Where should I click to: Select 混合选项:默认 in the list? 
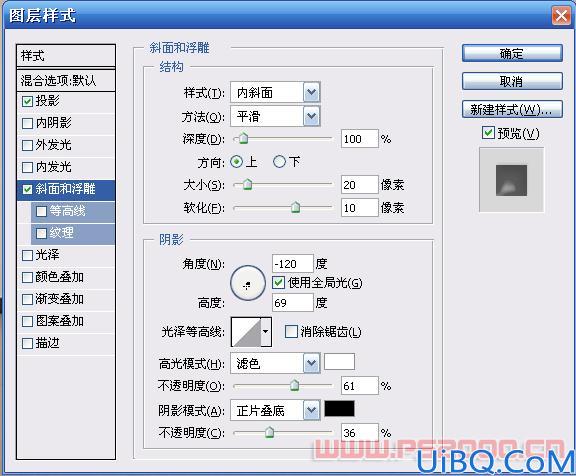pos(66,80)
